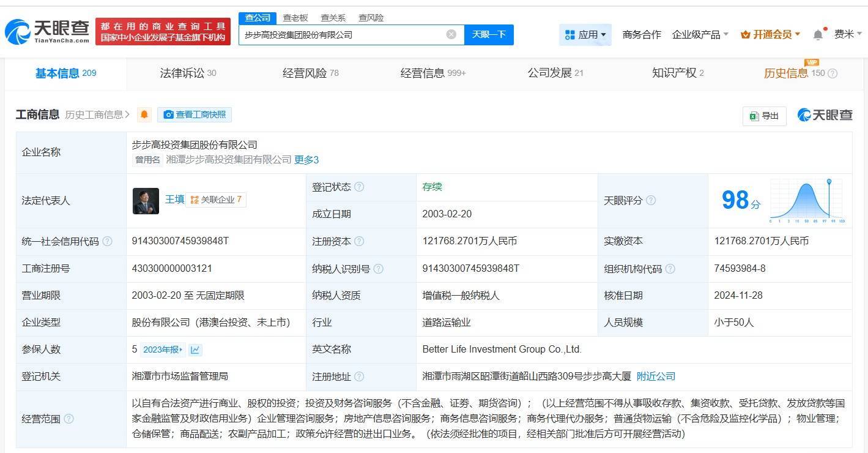Open help icon next to 注册地址
Viewport: 868px width, 453px height.
pyautogui.click(x=359, y=376)
